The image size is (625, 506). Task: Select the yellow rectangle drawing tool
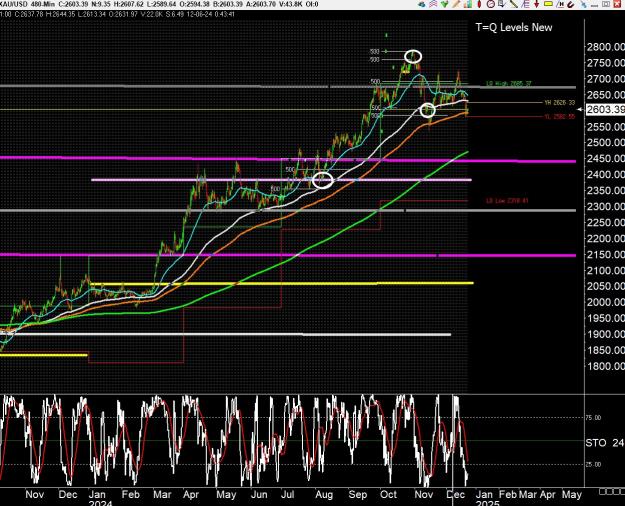[x=548, y=4]
